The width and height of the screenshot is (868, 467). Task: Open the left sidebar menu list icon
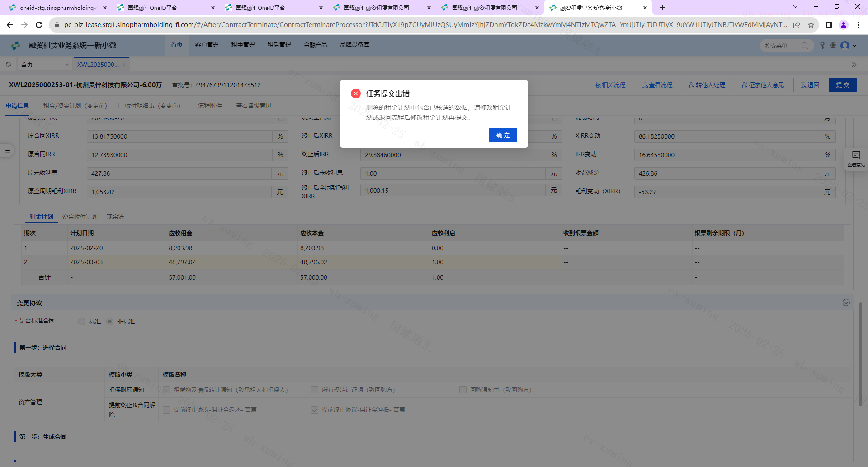[7, 150]
